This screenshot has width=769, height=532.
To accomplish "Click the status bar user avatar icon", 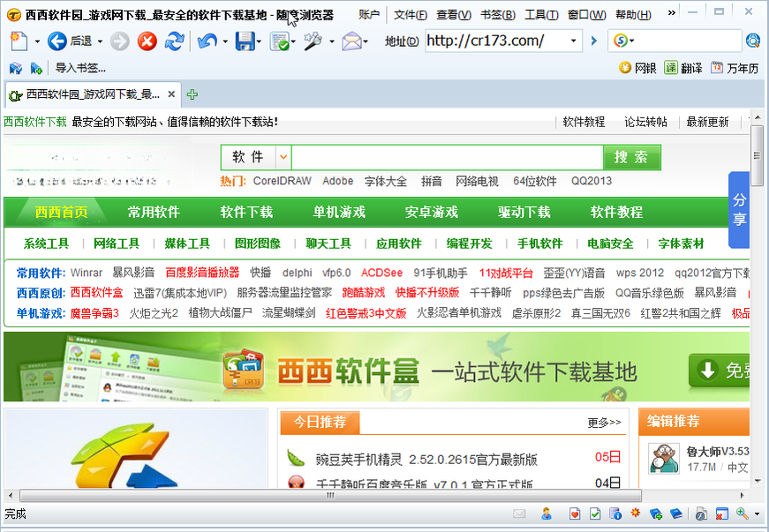I will click(x=547, y=513).
